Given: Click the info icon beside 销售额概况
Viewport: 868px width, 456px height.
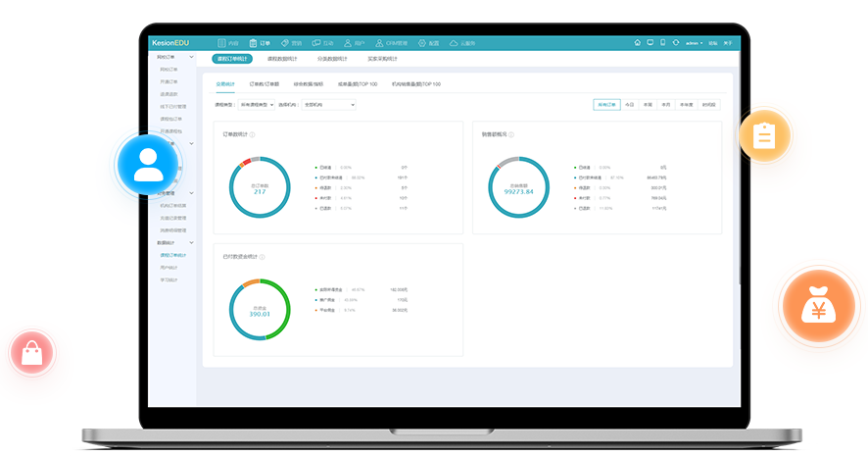Looking at the screenshot, I should pyautogui.click(x=511, y=134).
